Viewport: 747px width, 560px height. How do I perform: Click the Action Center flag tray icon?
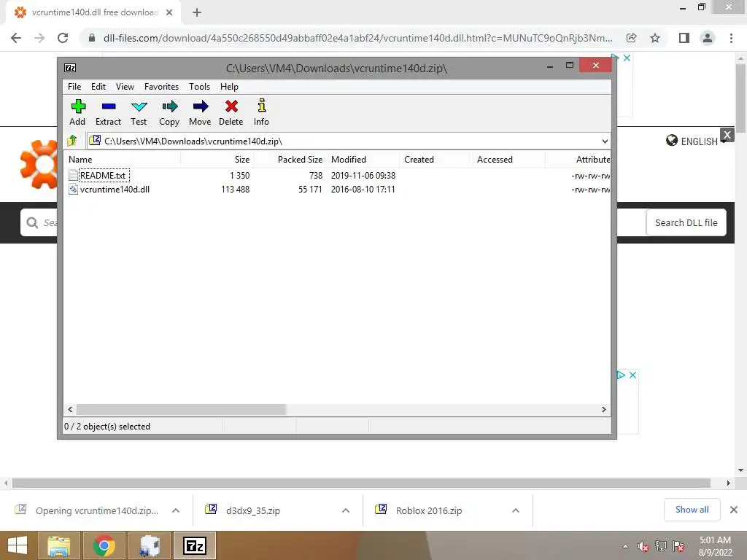(x=678, y=546)
